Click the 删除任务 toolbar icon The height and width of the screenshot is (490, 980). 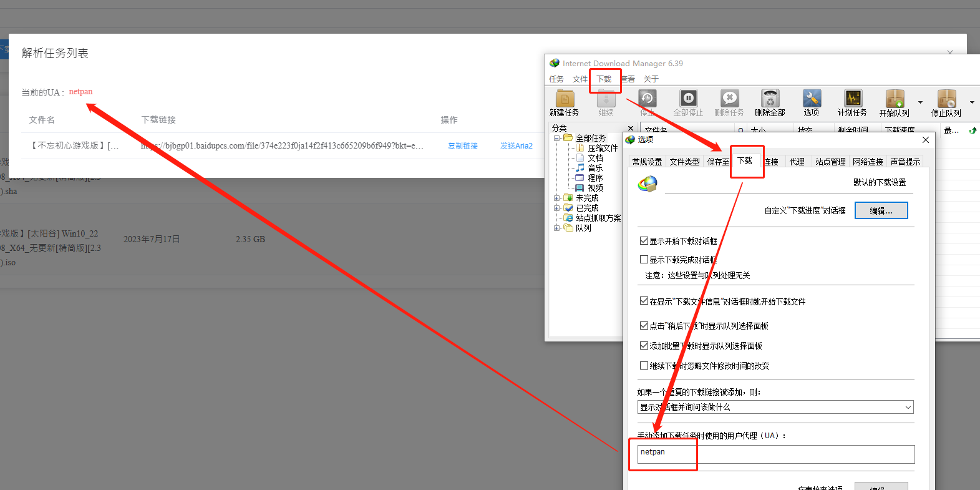tap(729, 102)
